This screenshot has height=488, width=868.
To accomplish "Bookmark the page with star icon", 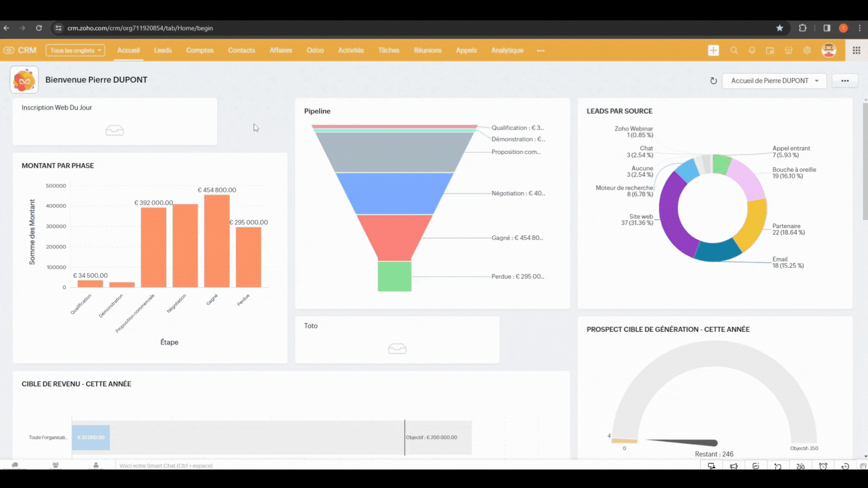I will tap(780, 28).
